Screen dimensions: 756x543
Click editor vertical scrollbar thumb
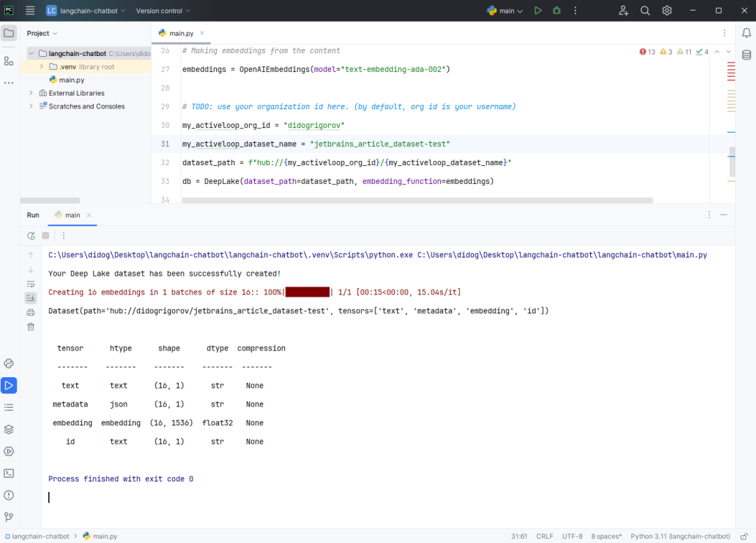[732, 162]
